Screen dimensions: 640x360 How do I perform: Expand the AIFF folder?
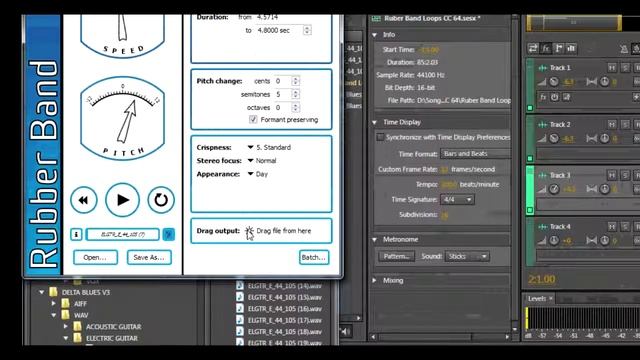(x=54, y=304)
